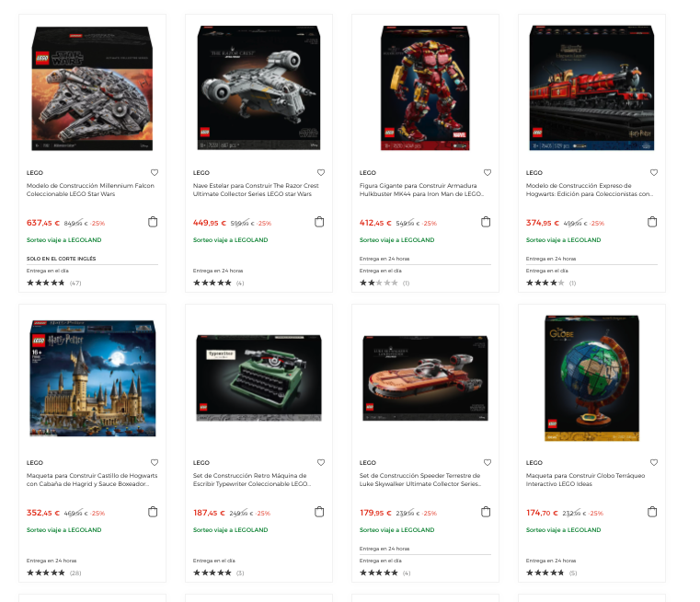
Task: Open star ratings of Millennium Falcon (47)
Action: coord(54,283)
